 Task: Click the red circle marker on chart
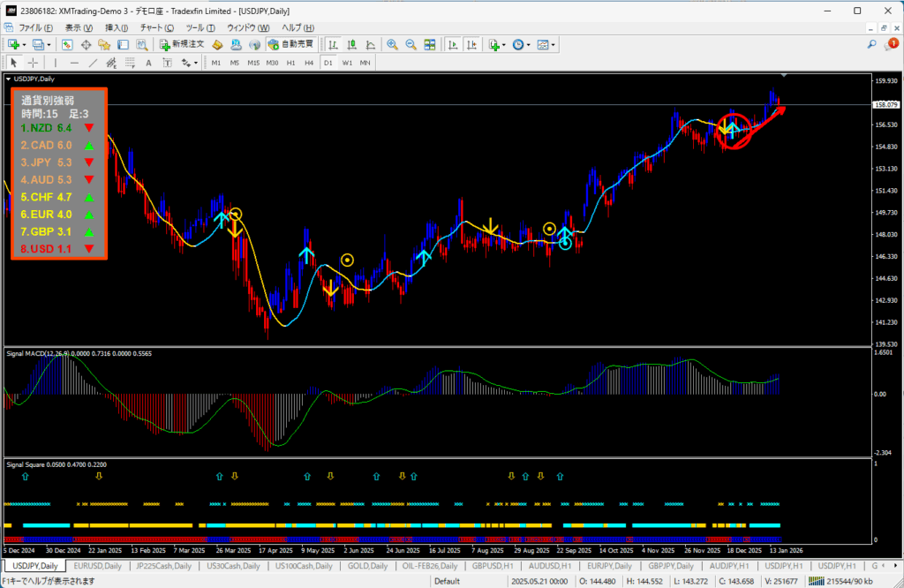point(732,130)
